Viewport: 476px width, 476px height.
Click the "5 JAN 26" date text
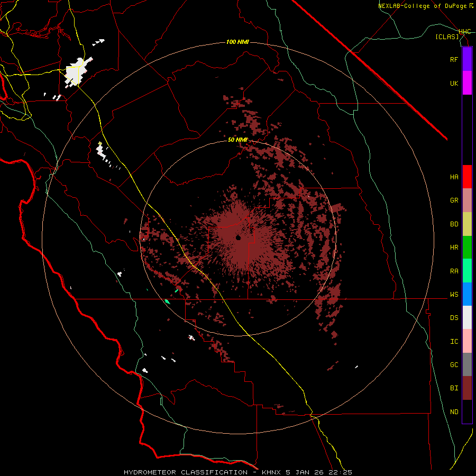coord(305,472)
